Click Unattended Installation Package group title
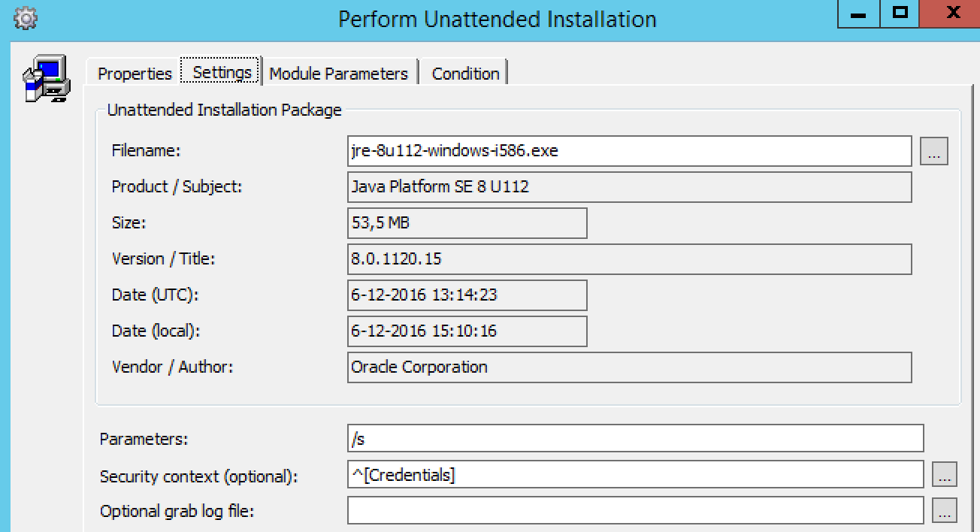 (x=224, y=110)
